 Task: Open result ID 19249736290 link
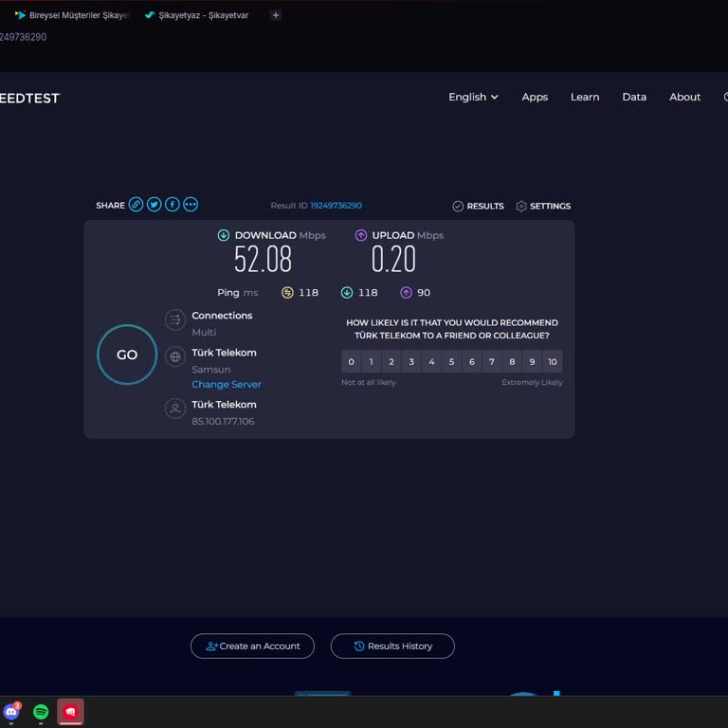click(x=337, y=206)
